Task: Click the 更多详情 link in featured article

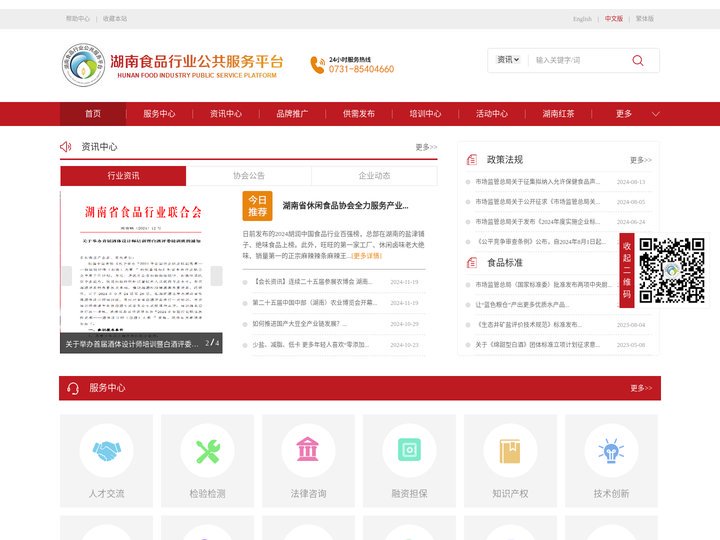Action: click(366, 256)
